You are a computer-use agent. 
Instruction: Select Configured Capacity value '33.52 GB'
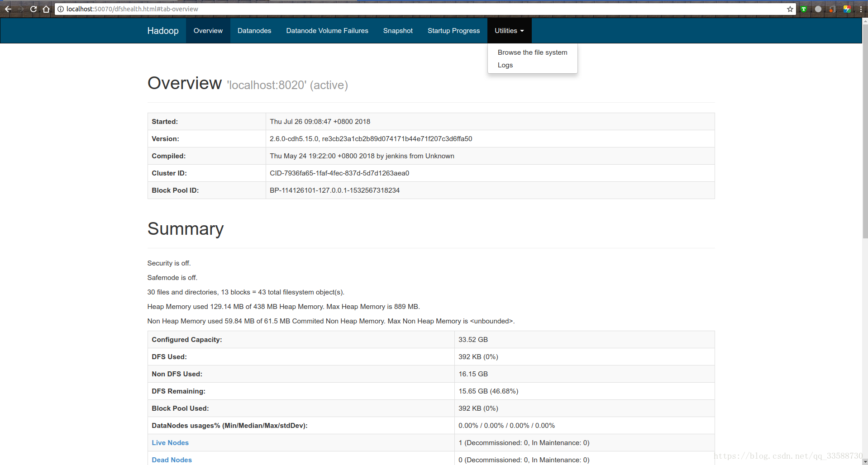(473, 340)
